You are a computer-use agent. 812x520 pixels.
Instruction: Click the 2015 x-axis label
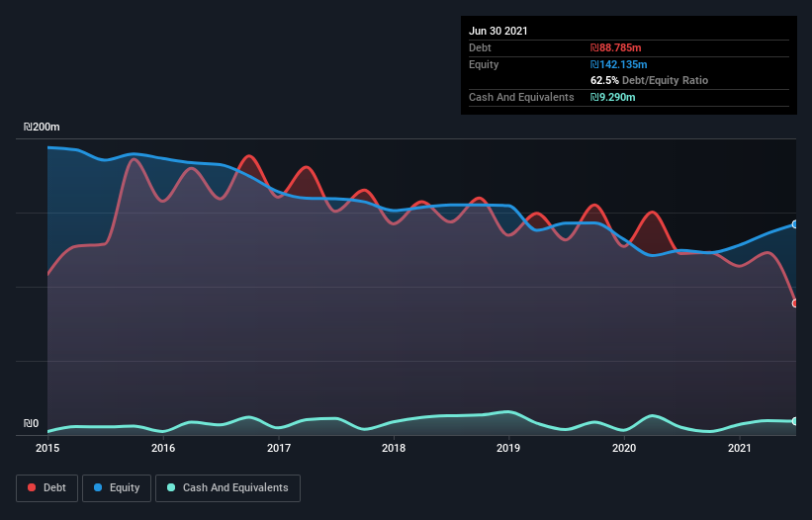pos(47,448)
